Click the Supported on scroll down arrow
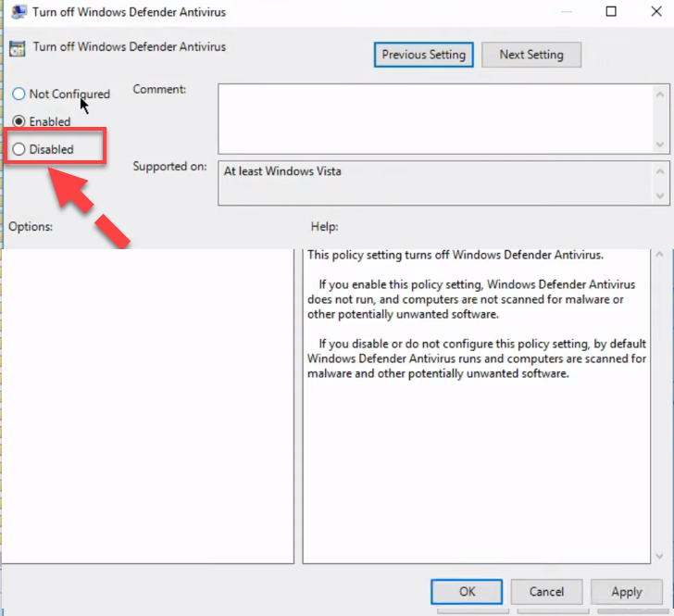This screenshot has width=674, height=616. (x=660, y=195)
